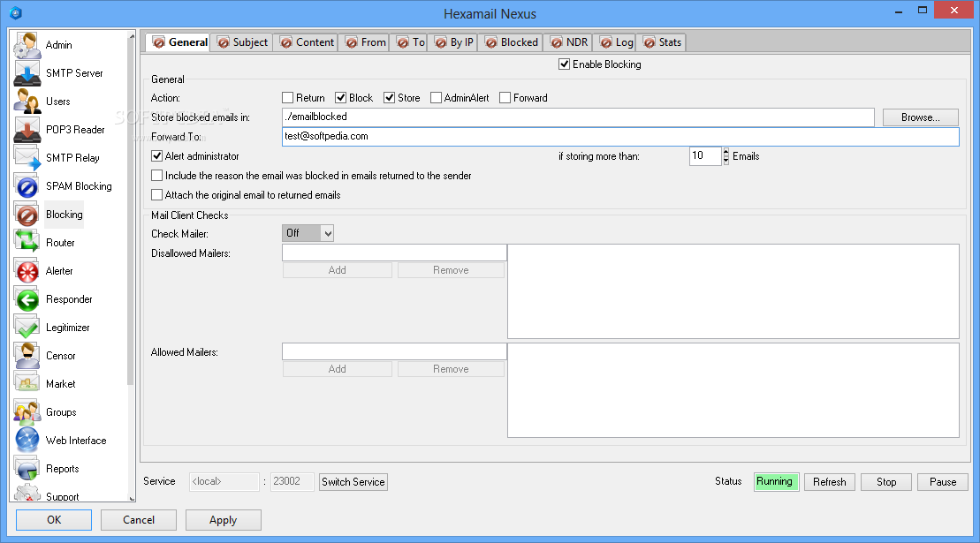Select the SMTP Server icon
The width and height of the screenshot is (980, 543).
click(x=27, y=73)
